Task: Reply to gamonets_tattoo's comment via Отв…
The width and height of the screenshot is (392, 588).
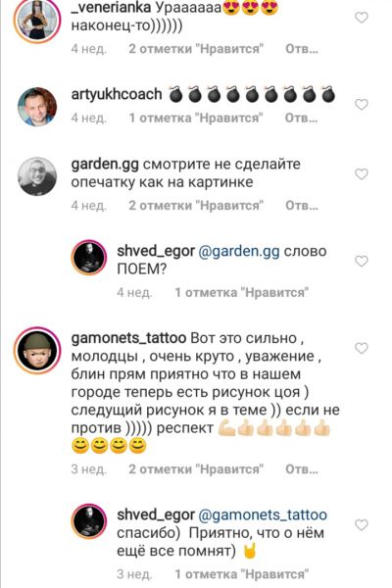Action: coord(302,469)
